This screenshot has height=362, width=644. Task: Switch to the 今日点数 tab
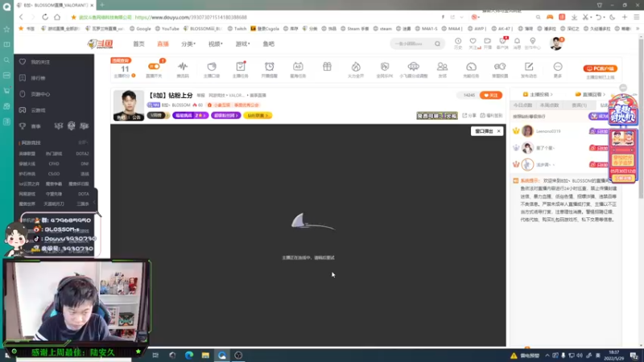(x=522, y=105)
